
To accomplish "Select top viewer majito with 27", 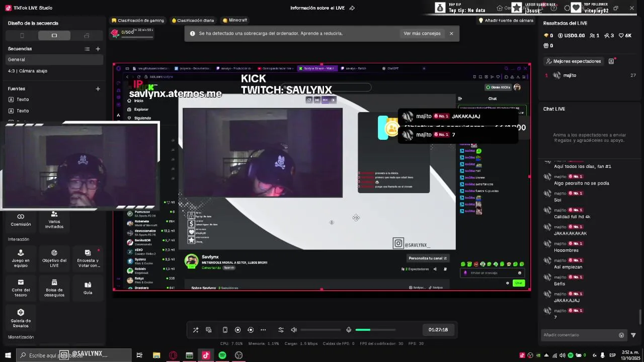I will click(591, 75).
